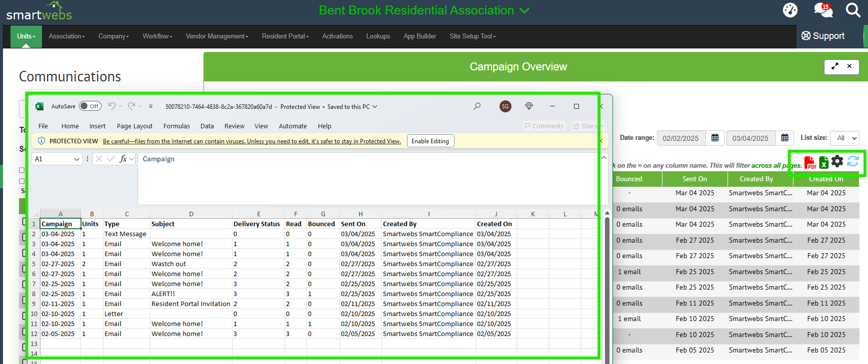The width and height of the screenshot is (868, 364).
Task: Open the List size dropdown
Action: [x=844, y=138]
